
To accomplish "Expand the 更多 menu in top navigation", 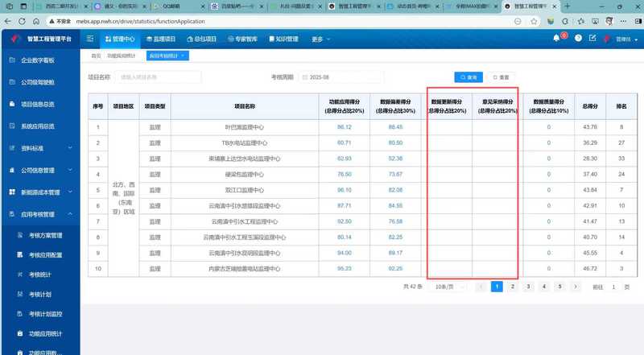I will (x=320, y=39).
